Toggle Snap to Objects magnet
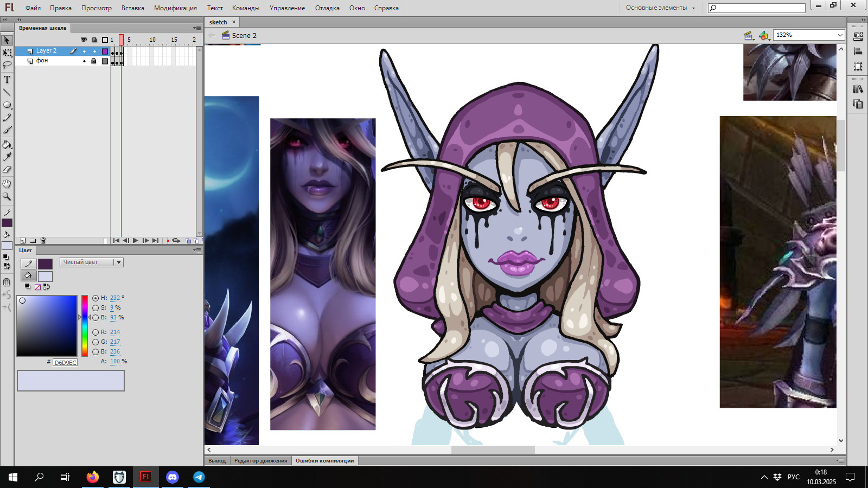The width and height of the screenshot is (868, 488). point(7,282)
